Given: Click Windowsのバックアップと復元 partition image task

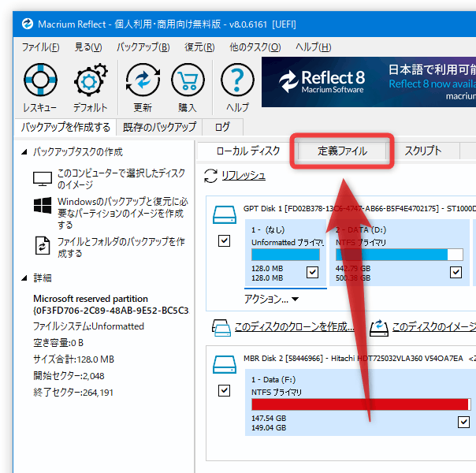Looking at the screenshot, I should [123, 213].
